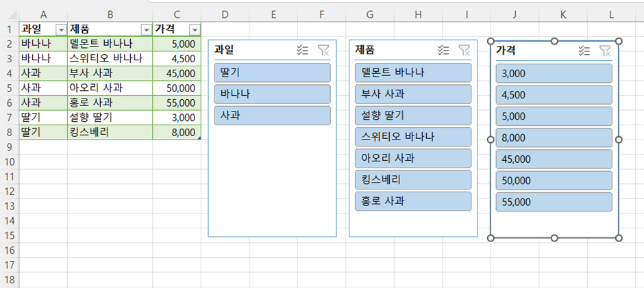644x288 pixels.
Task: Select column B header
Action: click(x=110, y=15)
